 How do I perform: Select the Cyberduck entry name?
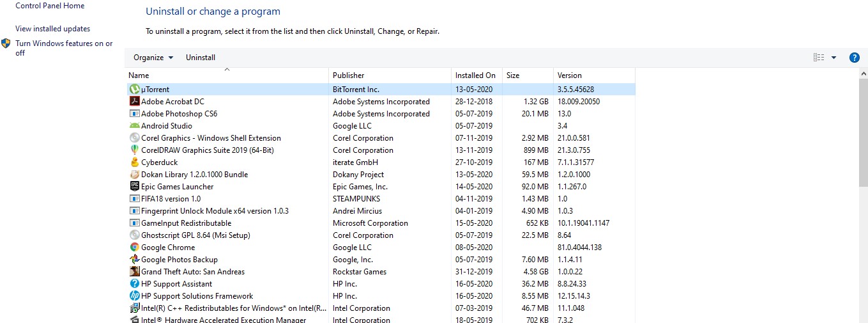coord(160,162)
